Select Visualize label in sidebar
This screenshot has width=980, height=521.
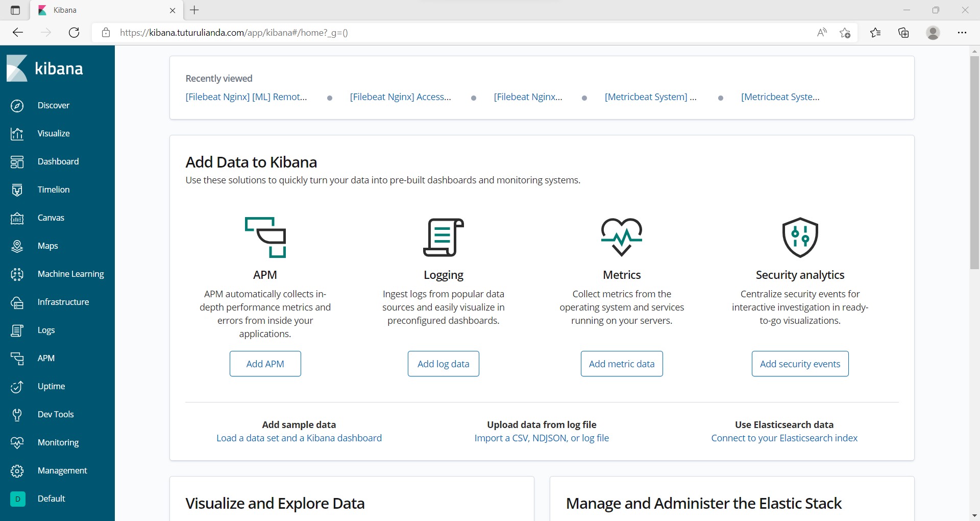(x=54, y=134)
